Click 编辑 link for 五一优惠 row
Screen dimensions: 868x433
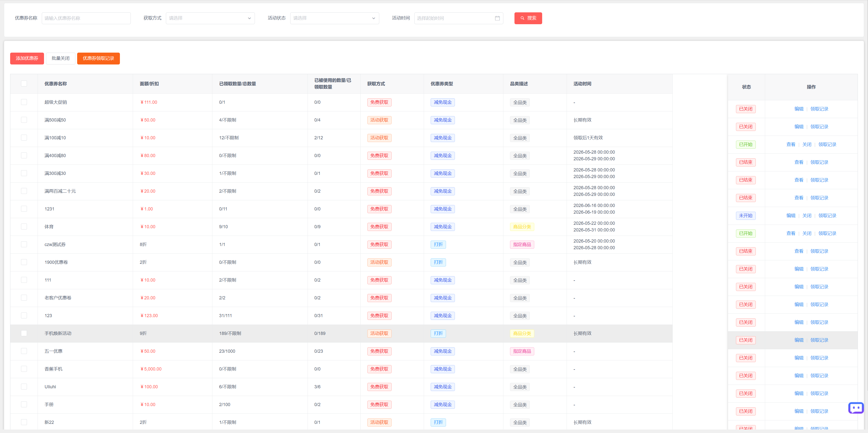tap(799, 358)
